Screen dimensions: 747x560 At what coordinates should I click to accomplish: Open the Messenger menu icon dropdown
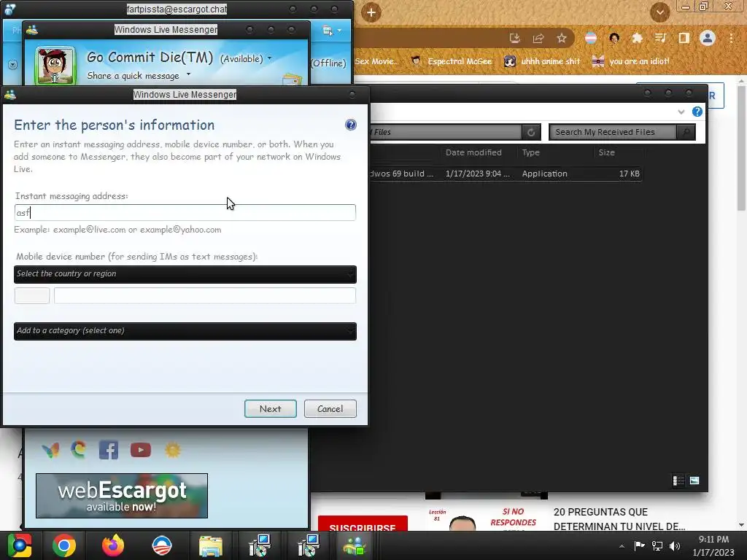[x=332, y=31]
